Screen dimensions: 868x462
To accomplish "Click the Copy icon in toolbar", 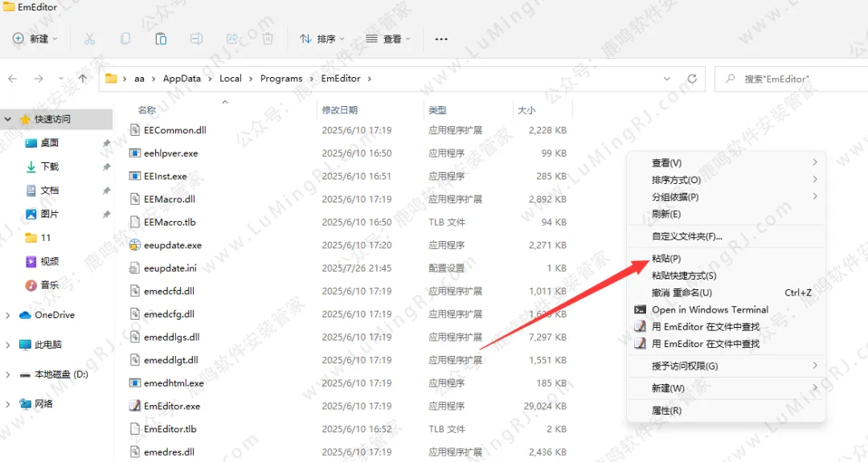I will tap(125, 39).
